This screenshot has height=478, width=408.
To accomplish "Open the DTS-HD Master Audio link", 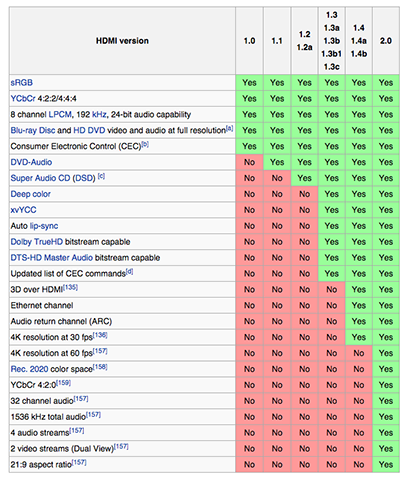I will [52, 258].
